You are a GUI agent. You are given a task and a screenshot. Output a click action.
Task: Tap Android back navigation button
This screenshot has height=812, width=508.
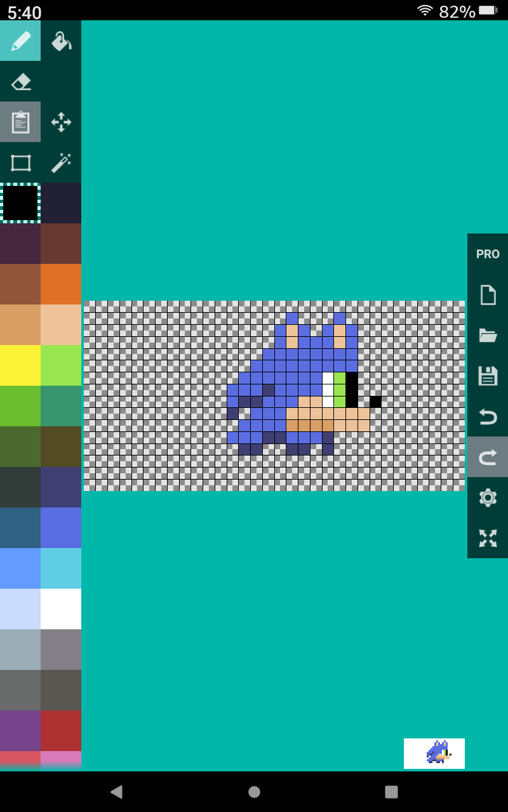click(x=116, y=792)
